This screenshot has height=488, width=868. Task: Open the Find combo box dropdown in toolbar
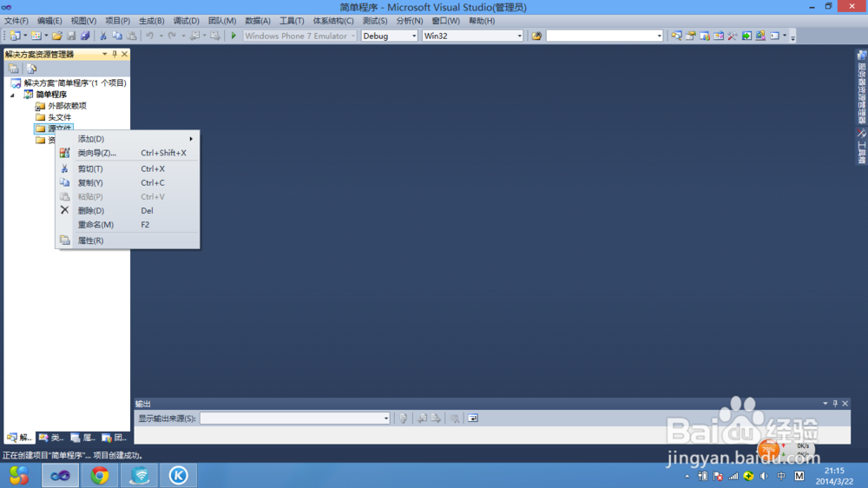(x=659, y=36)
